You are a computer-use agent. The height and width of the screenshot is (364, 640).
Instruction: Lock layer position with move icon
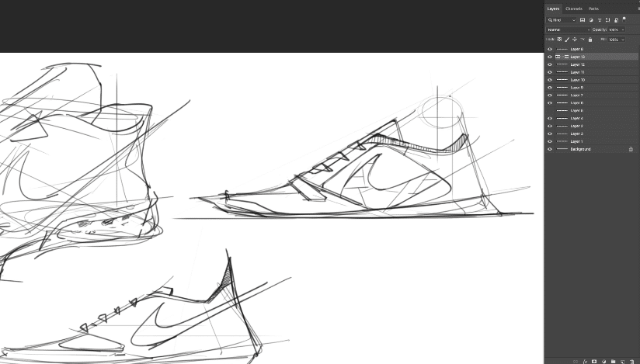(575, 40)
